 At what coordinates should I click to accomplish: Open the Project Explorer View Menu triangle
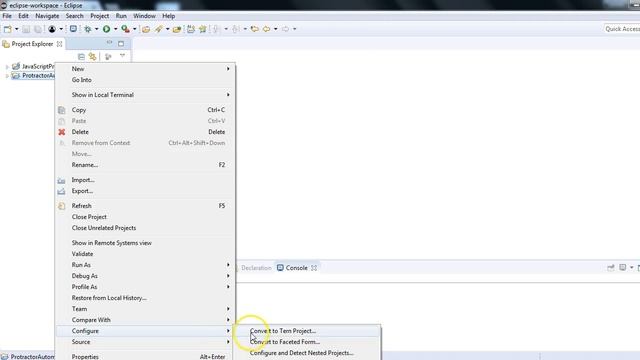pos(122,56)
